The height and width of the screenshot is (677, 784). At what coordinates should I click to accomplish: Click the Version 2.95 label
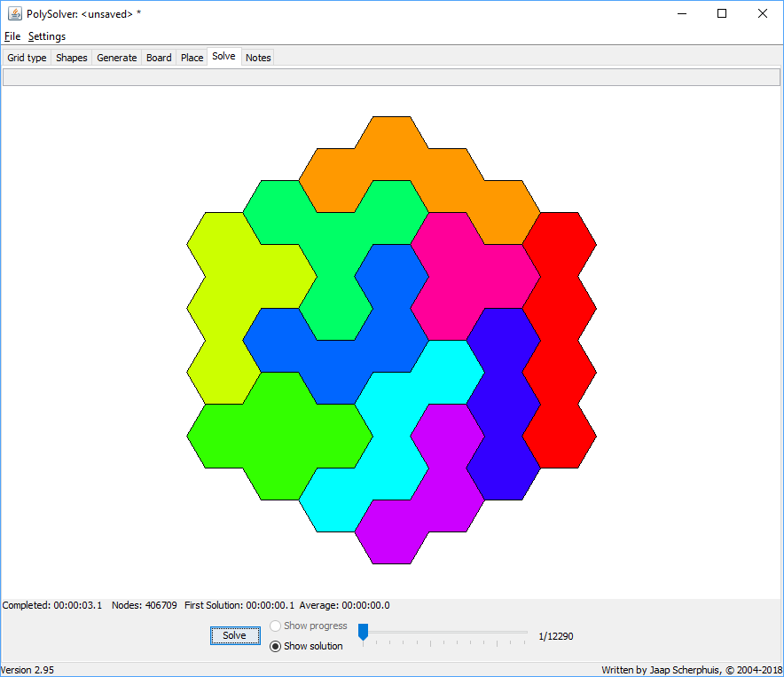27,670
